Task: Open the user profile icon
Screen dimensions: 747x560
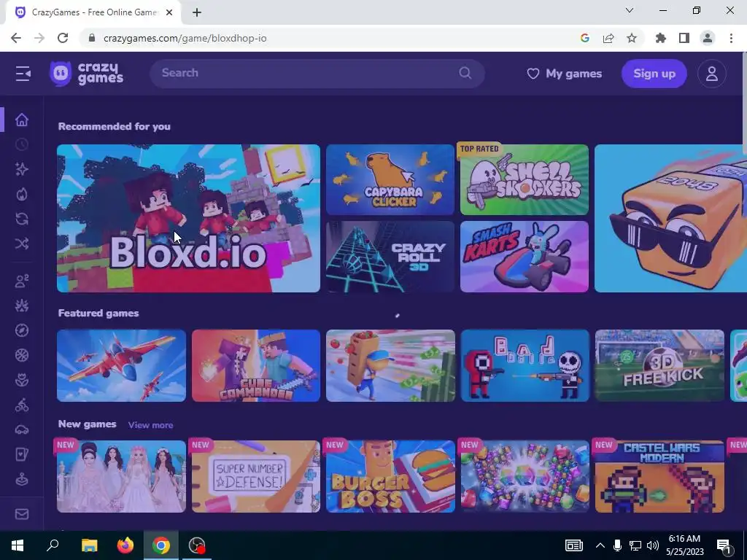Action: pyautogui.click(x=712, y=74)
